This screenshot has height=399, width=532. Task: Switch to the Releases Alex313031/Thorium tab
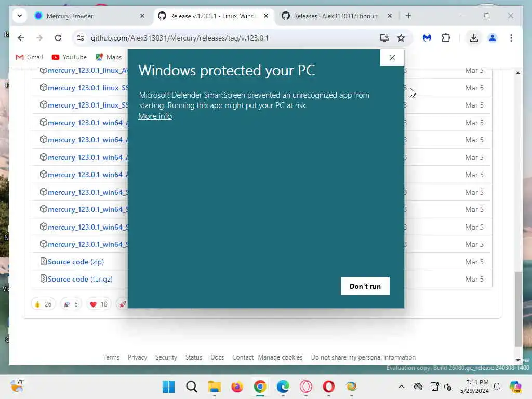[336, 16]
